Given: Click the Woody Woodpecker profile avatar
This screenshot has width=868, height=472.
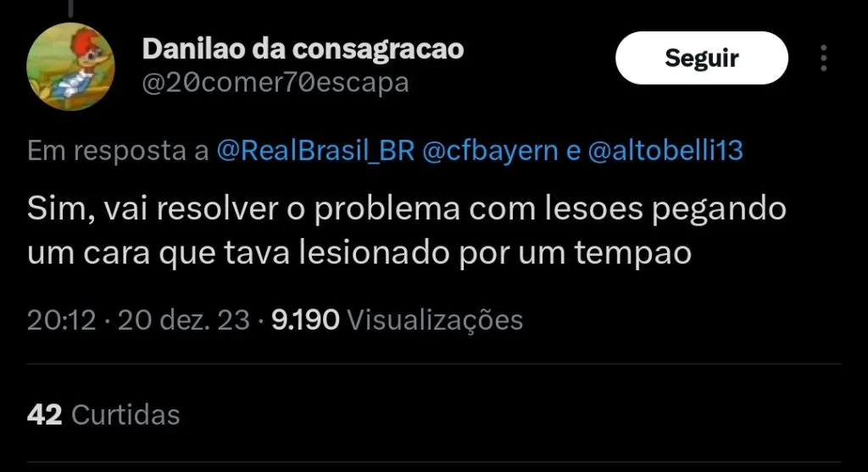Looking at the screenshot, I should pyautogui.click(x=70, y=66).
